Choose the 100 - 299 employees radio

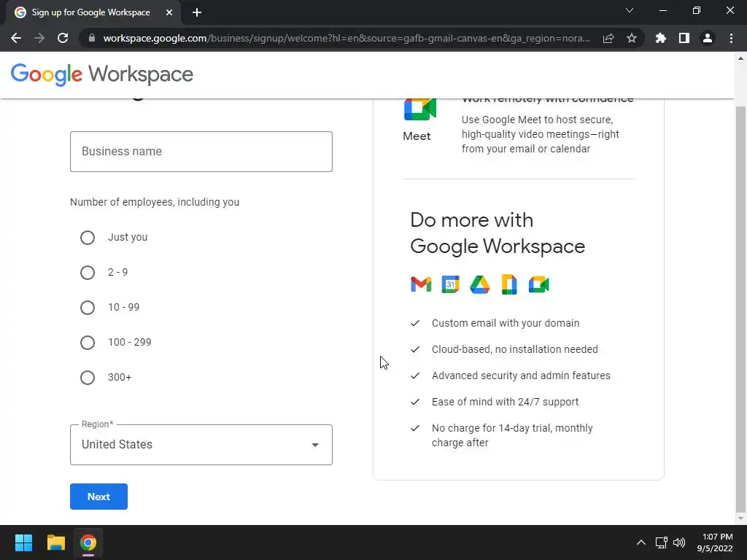[x=88, y=343]
